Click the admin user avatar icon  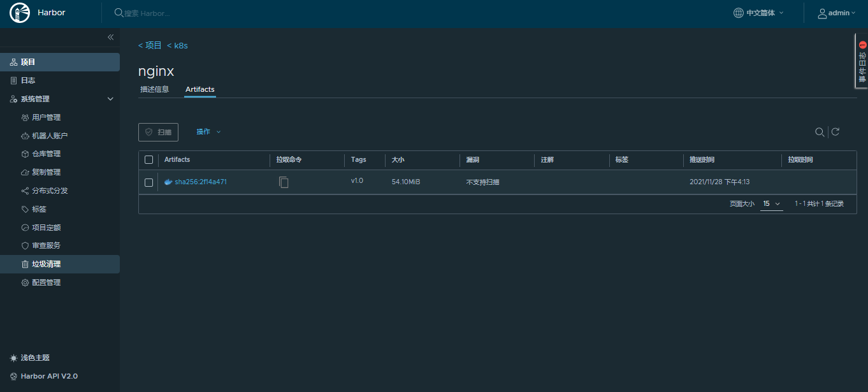[823, 13]
